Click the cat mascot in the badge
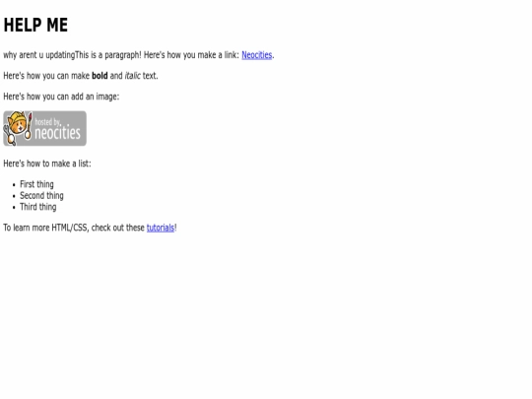Screen dimensions: 532x399 18,128
